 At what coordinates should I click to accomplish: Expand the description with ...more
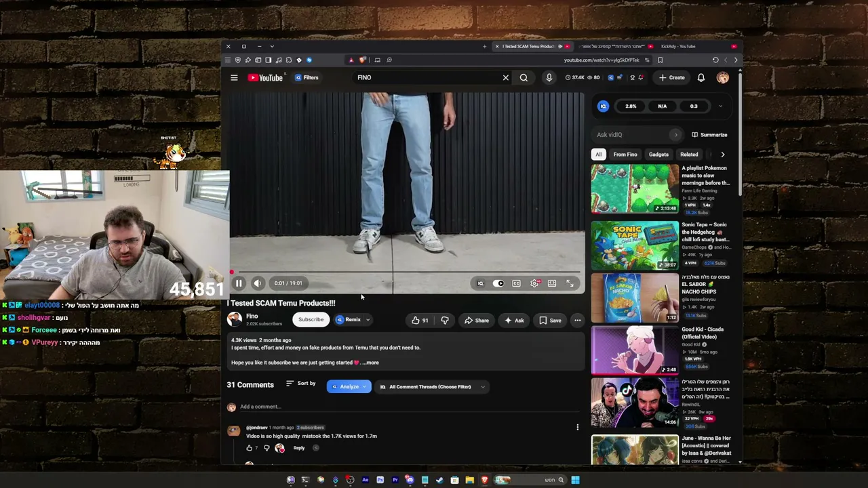click(371, 363)
